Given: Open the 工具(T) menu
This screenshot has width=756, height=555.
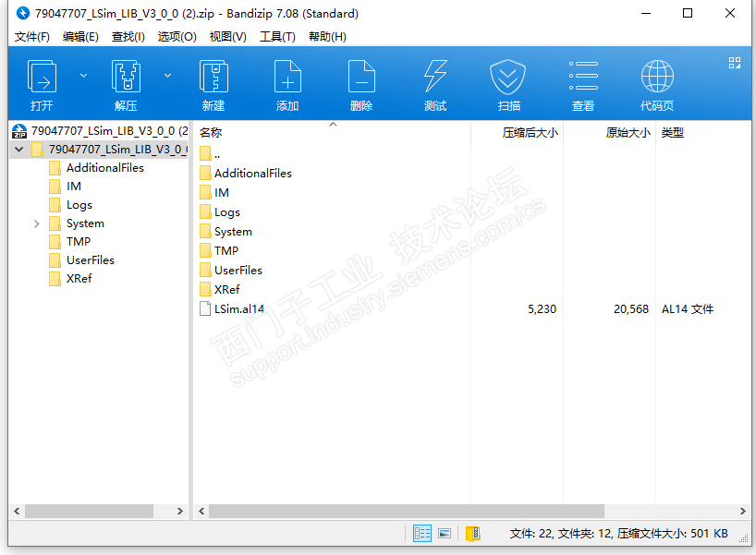Looking at the screenshot, I should [277, 37].
